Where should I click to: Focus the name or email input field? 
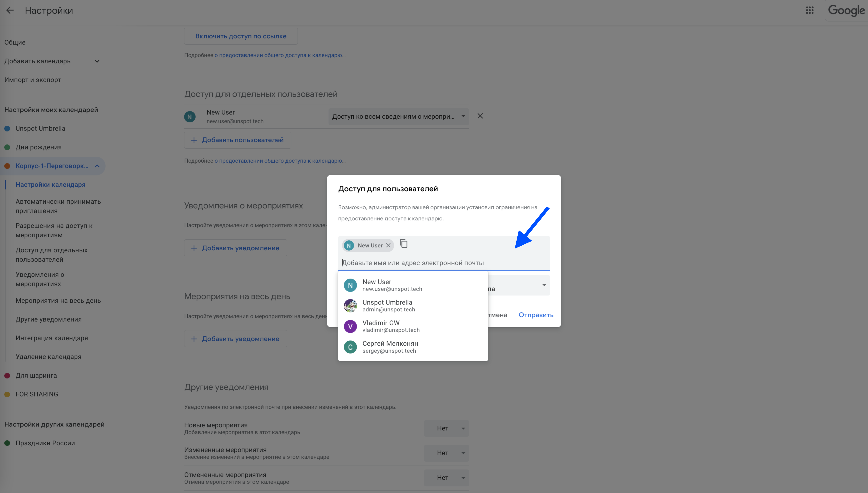pyautogui.click(x=444, y=263)
